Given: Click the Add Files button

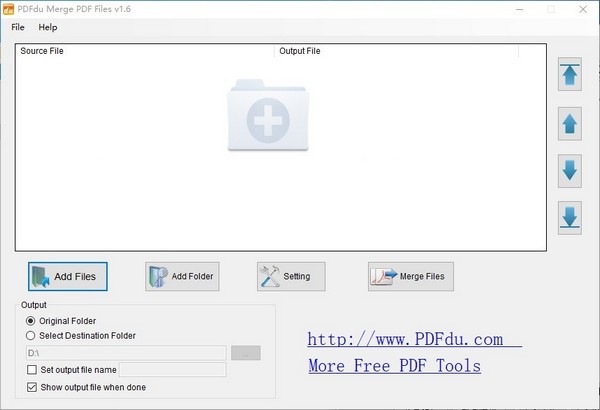Looking at the screenshot, I should tap(68, 276).
